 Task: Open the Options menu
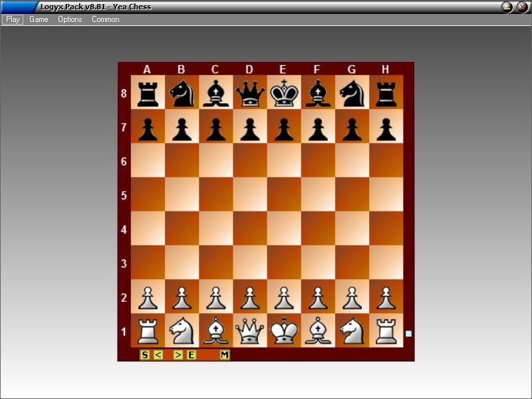(70, 19)
